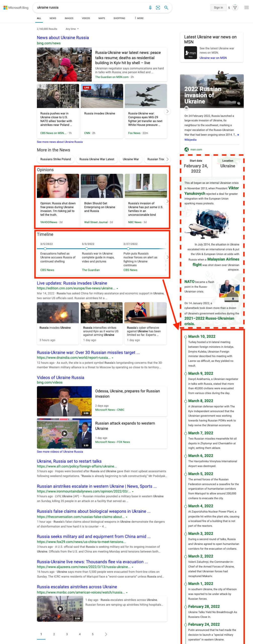Click the 3/5/2022 timeline marker
The width and height of the screenshot is (253, 644).
click(x=45, y=249)
